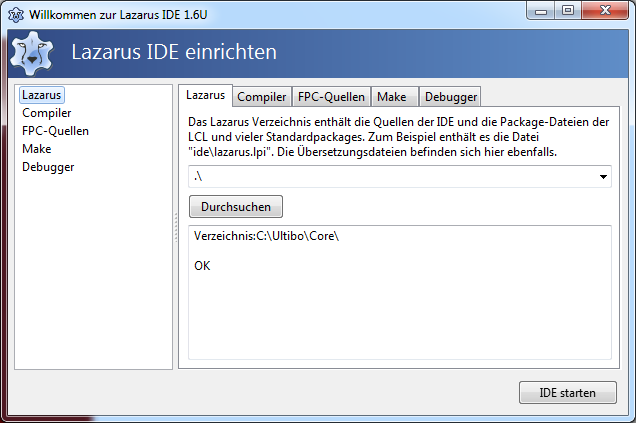Open the Lazarus directory dropdown arrow
Screen dimensions: 636x423
pyautogui.click(x=603, y=176)
